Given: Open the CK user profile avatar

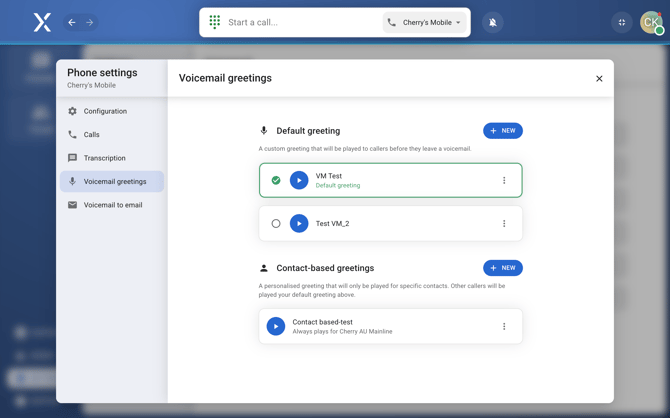Looking at the screenshot, I should click(651, 22).
